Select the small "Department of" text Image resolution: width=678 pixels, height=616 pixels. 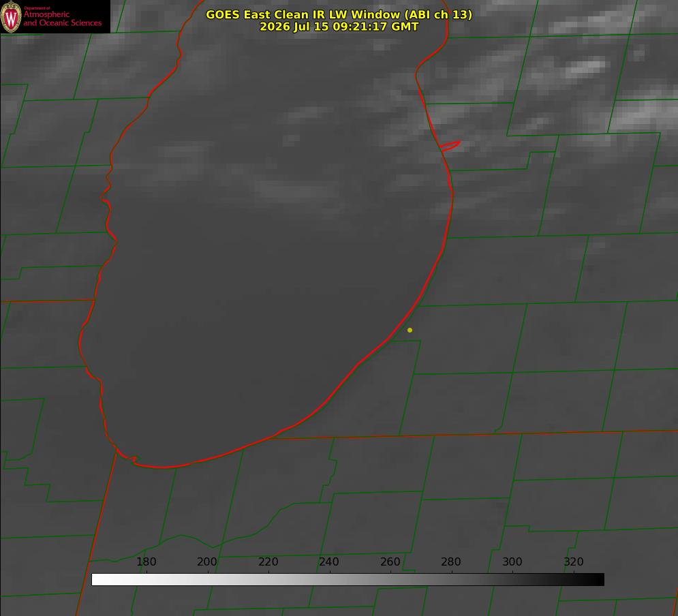pyautogui.click(x=37, y=8)
